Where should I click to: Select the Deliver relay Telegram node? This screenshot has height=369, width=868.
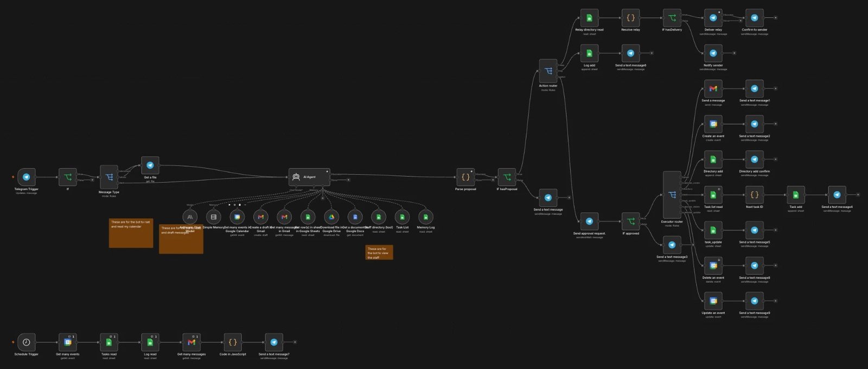pyautogui.click(x=713, y=18)
